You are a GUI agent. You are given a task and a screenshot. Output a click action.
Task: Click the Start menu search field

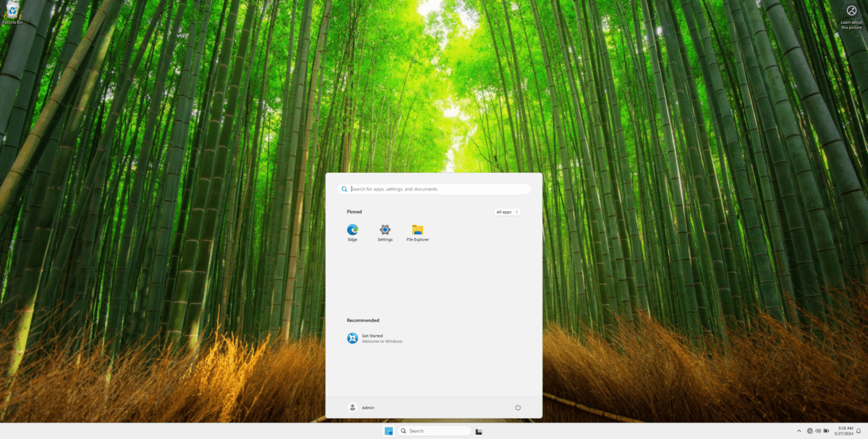point(434,189)
